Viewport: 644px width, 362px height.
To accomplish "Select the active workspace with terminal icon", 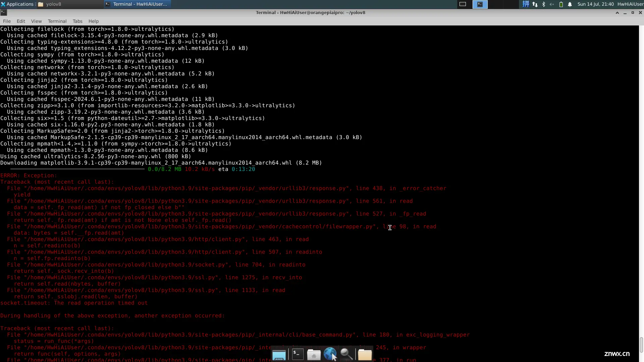I will (x=480, y=4).
